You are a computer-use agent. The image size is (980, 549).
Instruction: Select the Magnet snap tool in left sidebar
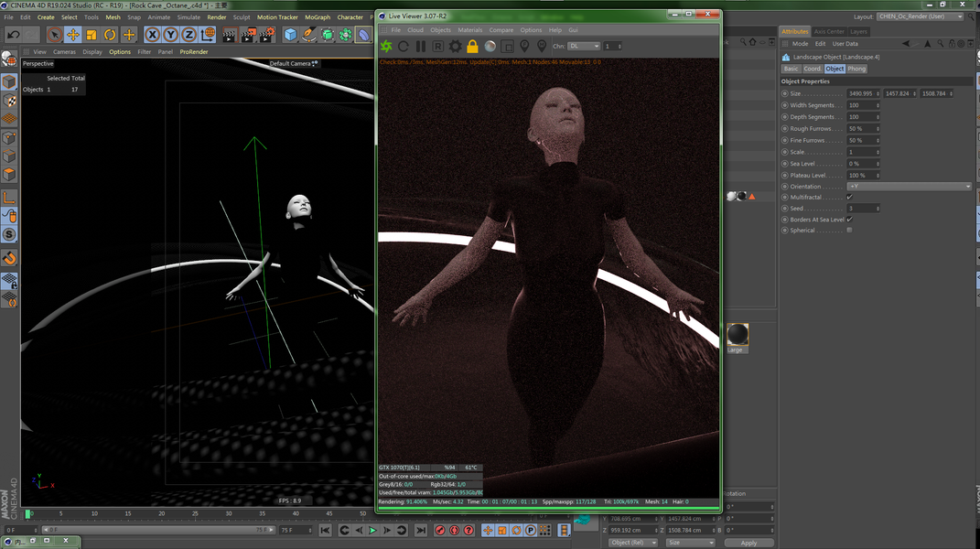click(x=9, y=258)
